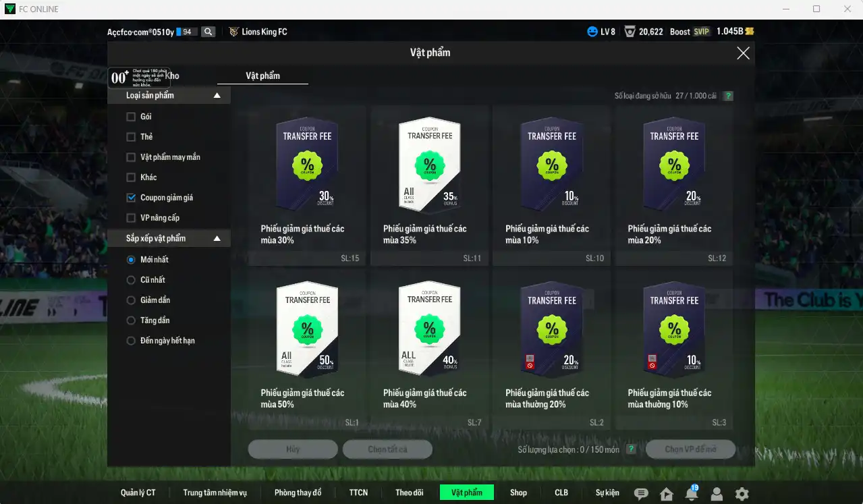Image resolution: width=863 pixels, height=504 pixels.
Task: Select the transfer fee coupon card with SL:10
Action: [x=551, y=185]
